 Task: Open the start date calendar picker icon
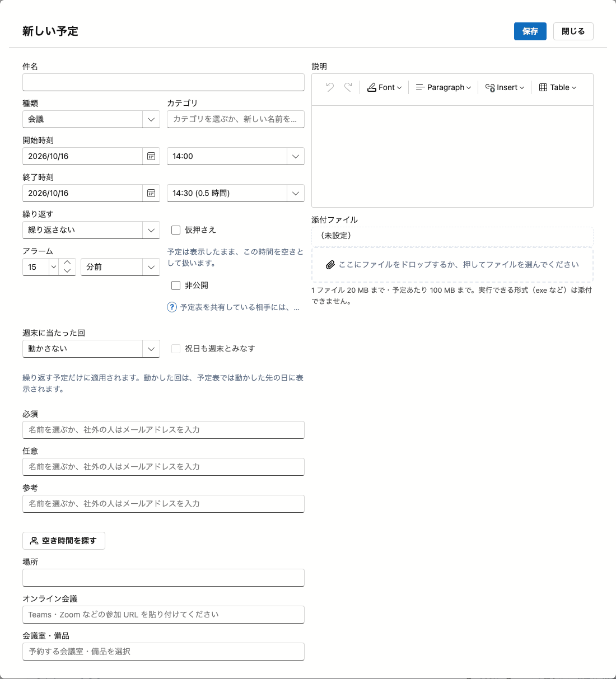tap(151, 156)
